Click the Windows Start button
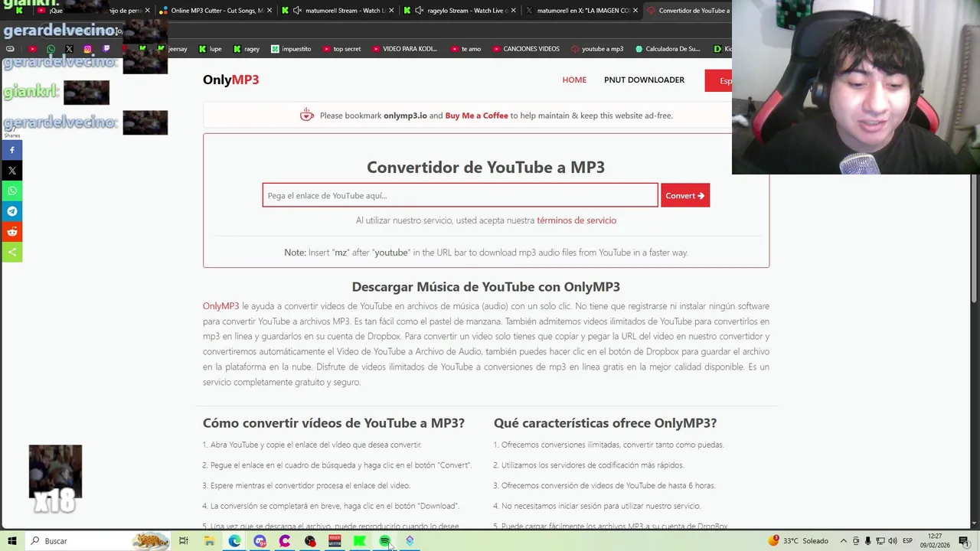Screen dimensions: 980x551 click(11, 541)
